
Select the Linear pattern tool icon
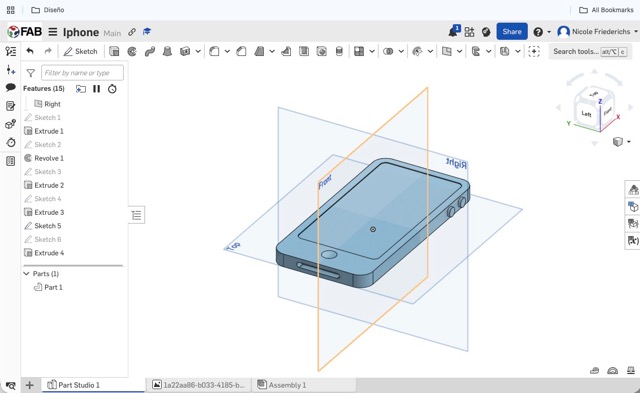(359, 51)
